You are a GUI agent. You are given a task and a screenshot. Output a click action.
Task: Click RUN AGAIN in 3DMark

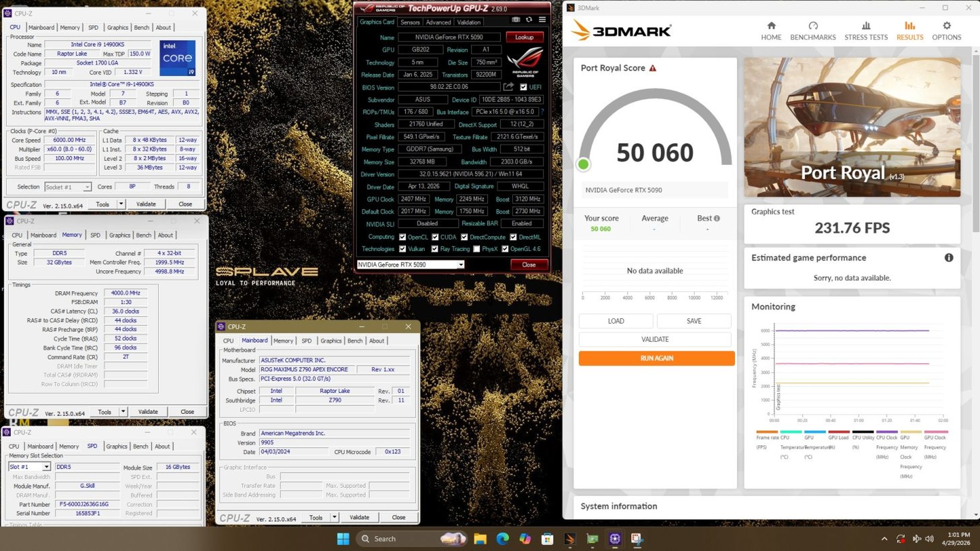click(657, 358)
